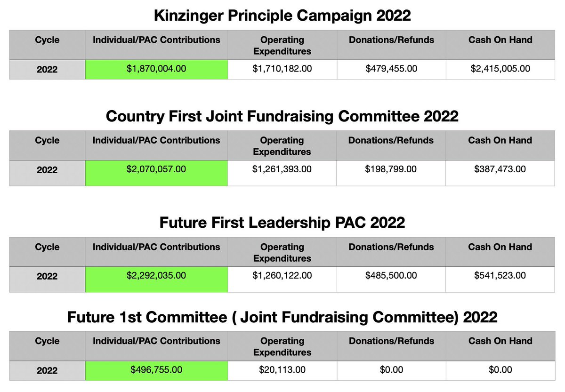Click the $1,710,182.00 operating expenditures cell
This screenshot has height=392, width=565.
pyautogui.click(x=282, y=69)
